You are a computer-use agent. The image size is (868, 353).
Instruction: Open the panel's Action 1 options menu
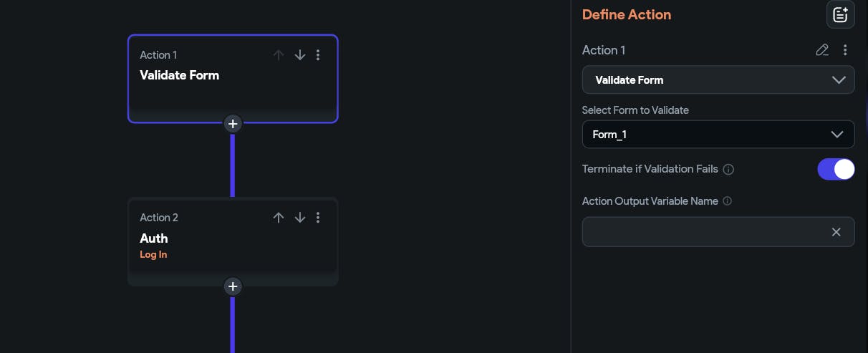tap(845, 50)
